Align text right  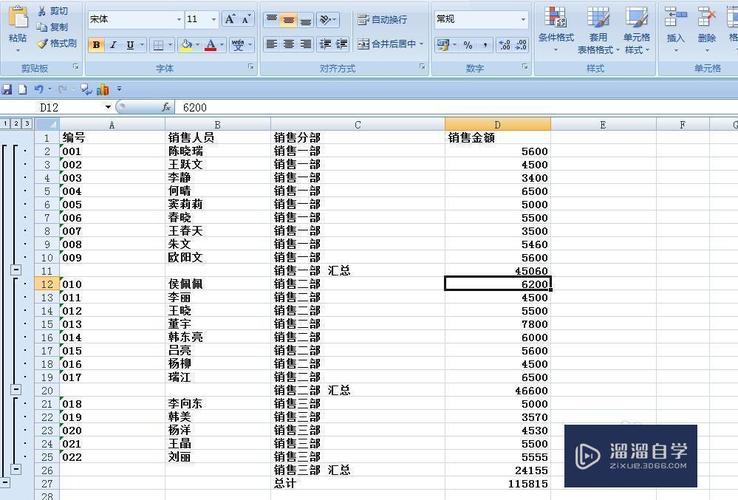click(x=305, y=44)
